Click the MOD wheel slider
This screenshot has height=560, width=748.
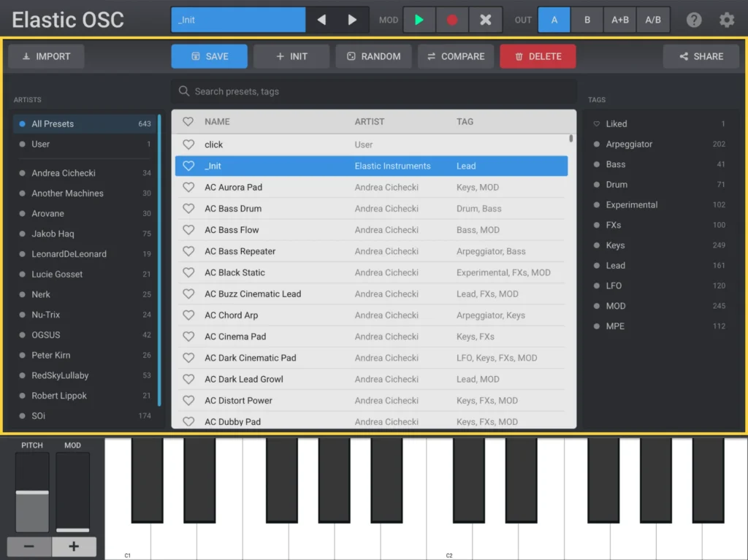point(72,492)
